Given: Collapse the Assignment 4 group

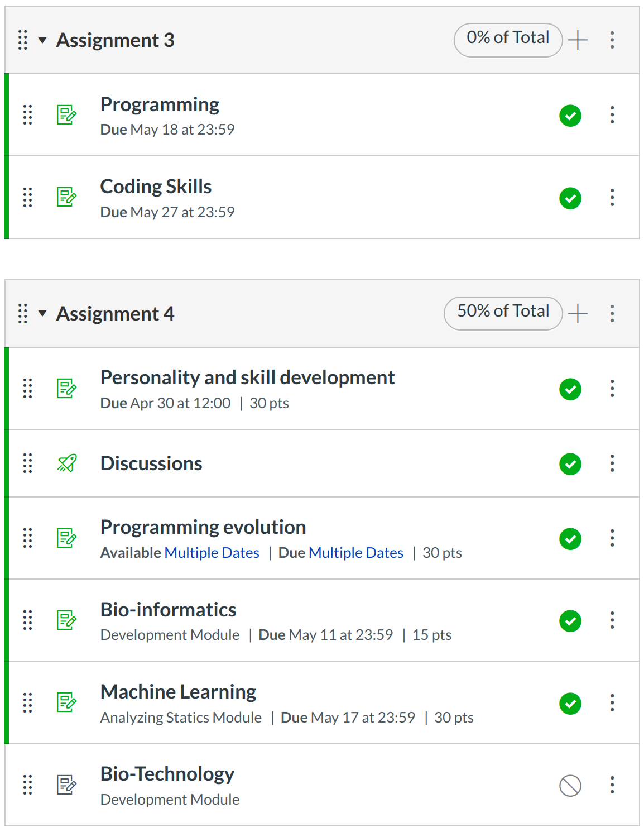Looking at the screenshot, I should [x=42, y=314].
